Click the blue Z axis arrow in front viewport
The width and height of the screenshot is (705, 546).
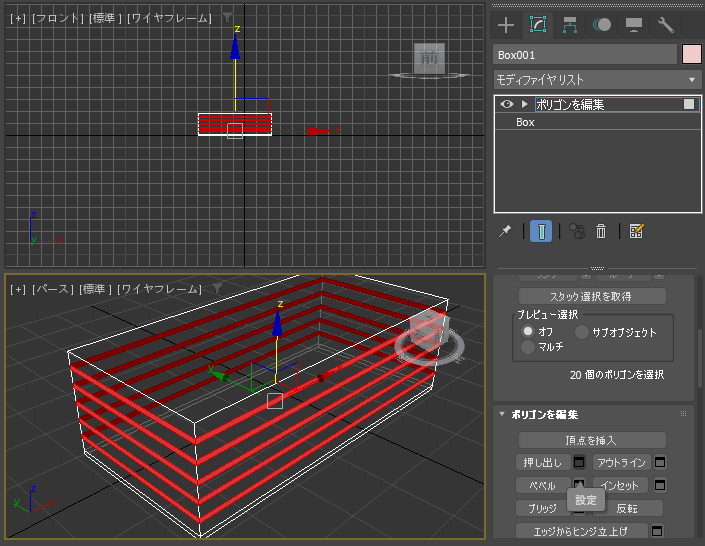[x=235, y=49]
